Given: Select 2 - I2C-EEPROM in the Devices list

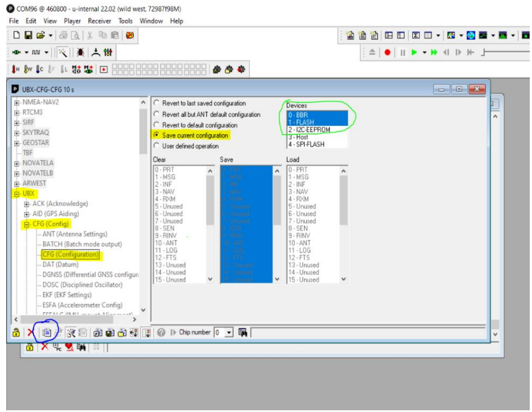Looking at the screenshot, I should (309, 130).
